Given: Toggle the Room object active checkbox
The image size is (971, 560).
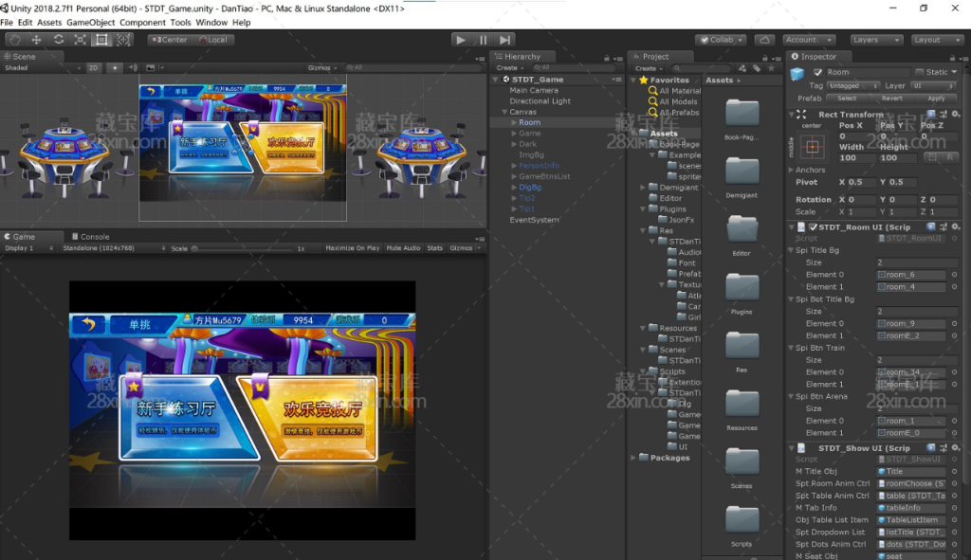Looking at the screenshot, I should (817, 72).
